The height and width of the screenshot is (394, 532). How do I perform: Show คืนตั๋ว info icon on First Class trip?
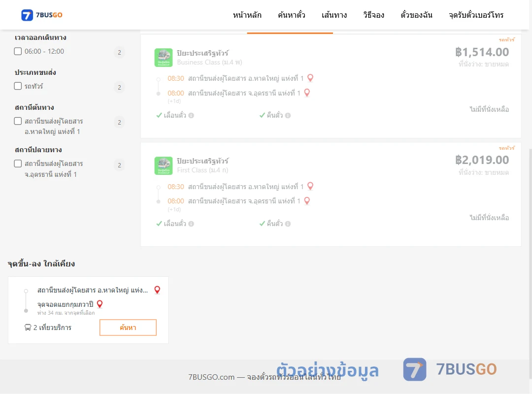[x=288, y=224]
